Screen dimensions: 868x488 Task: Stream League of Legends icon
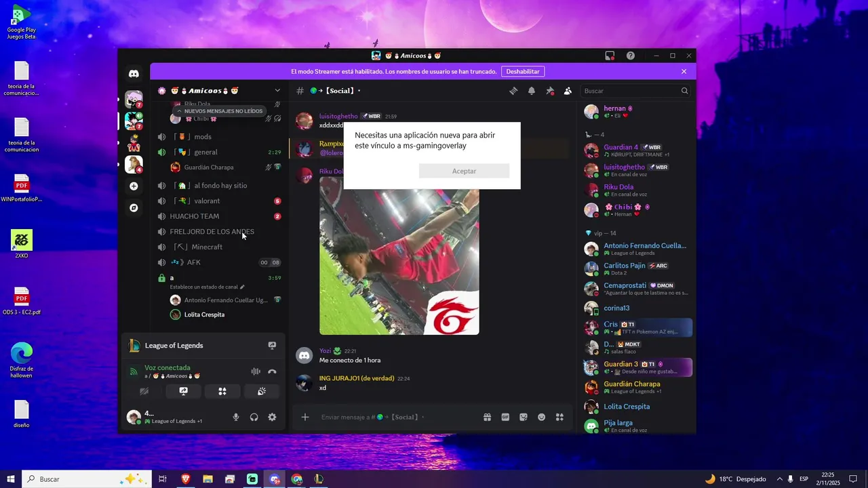[x=272, y=346]
